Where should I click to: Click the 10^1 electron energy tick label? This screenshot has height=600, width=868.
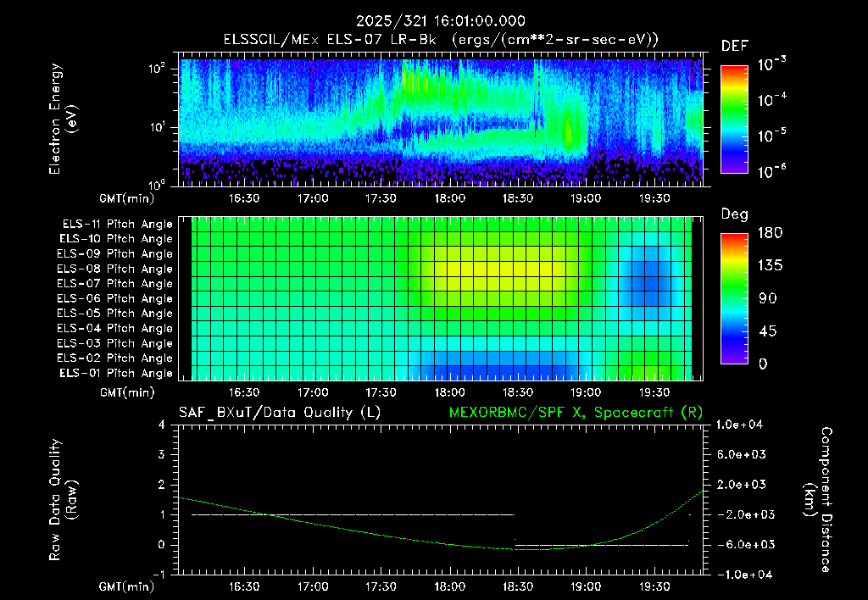[157, 127]
